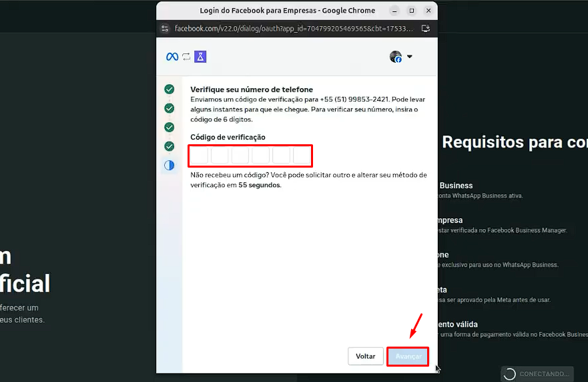Click the last verification code digit box

coord(302,156)
